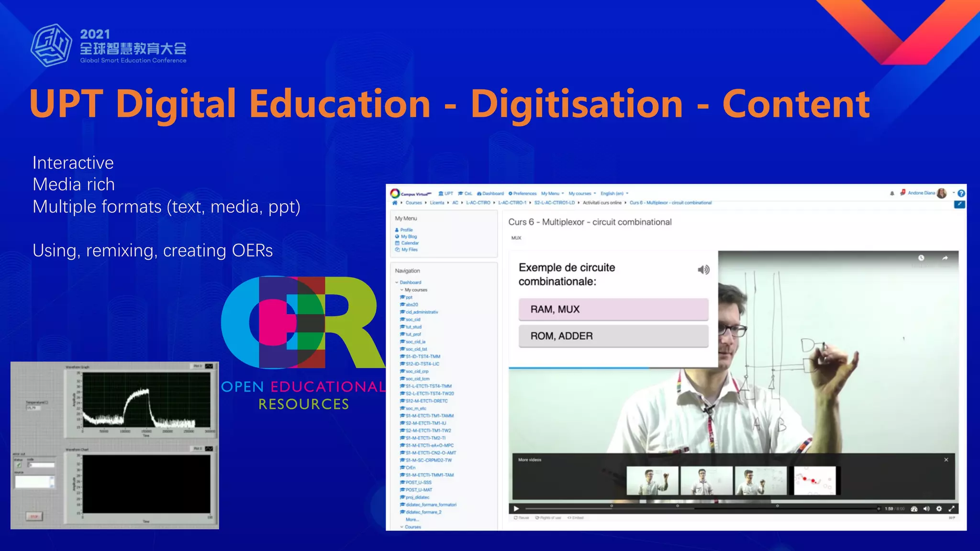
Task: Click Reuse below the video
Action: (x=522, y=518)
